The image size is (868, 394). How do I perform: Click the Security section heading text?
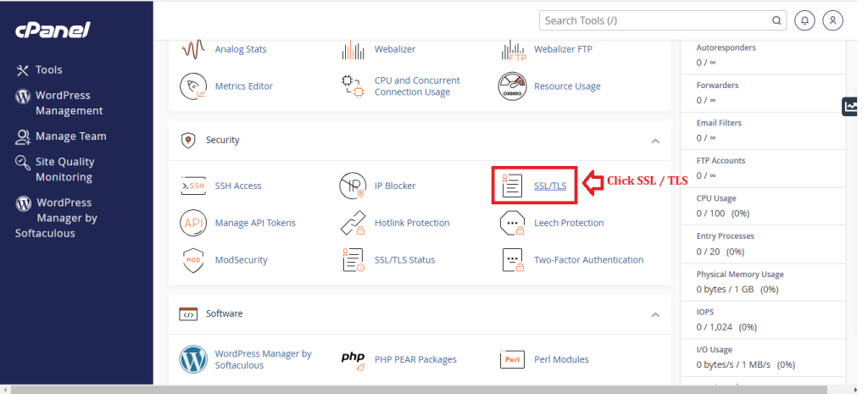(x=223, y=141)
